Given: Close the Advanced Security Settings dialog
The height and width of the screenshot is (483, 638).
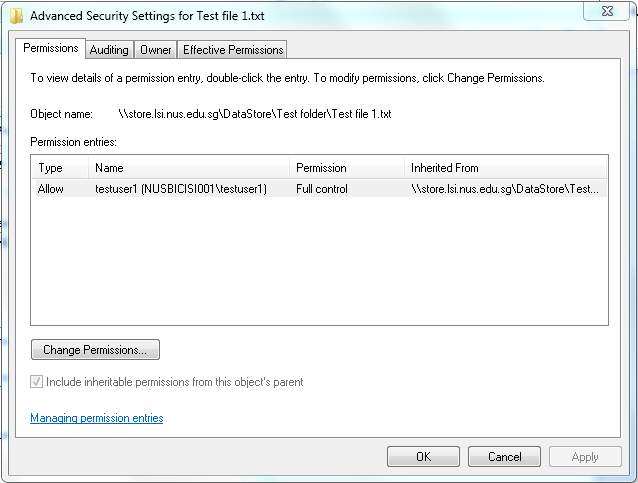Looking at the screenshot, I should pyautogui.click(x=606, y=11).
